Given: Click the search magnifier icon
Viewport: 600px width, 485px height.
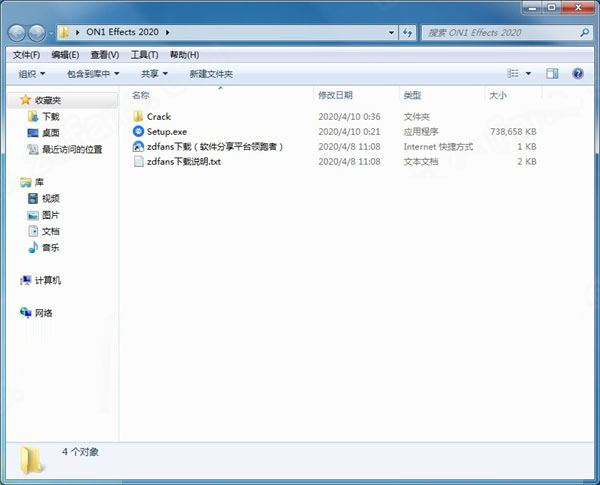Looking at the screenshot, I should point(584,33).
